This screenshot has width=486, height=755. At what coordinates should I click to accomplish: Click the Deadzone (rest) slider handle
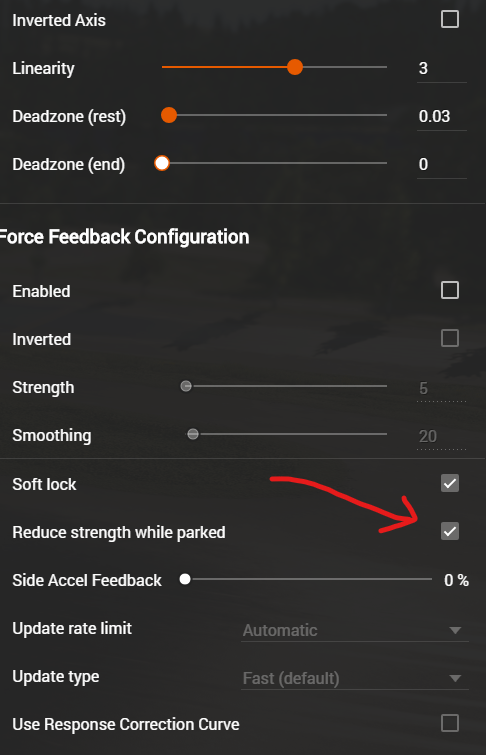pos(169,116)
